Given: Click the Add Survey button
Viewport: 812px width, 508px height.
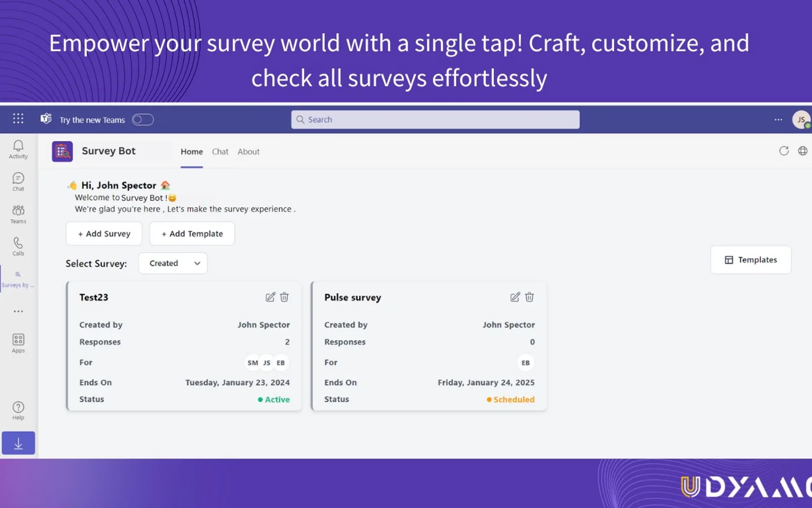Looking at the screenshot, I should click(104, 234).
